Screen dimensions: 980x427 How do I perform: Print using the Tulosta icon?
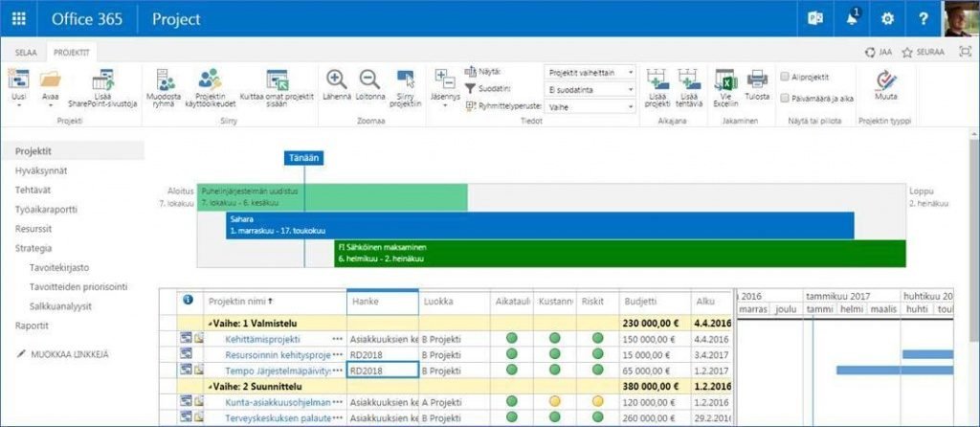click(757, 79)
